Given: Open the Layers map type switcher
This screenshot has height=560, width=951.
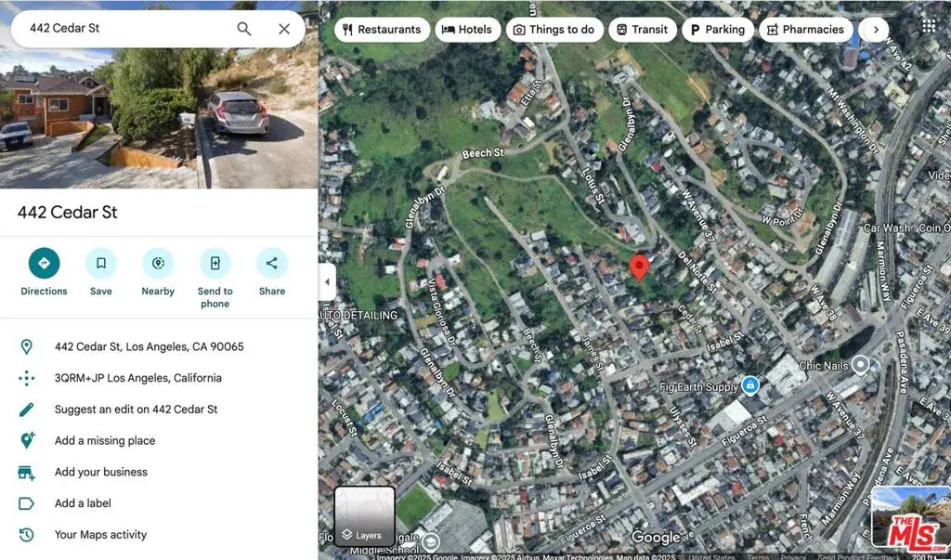Looking at the screenshot, I should 364,516.
